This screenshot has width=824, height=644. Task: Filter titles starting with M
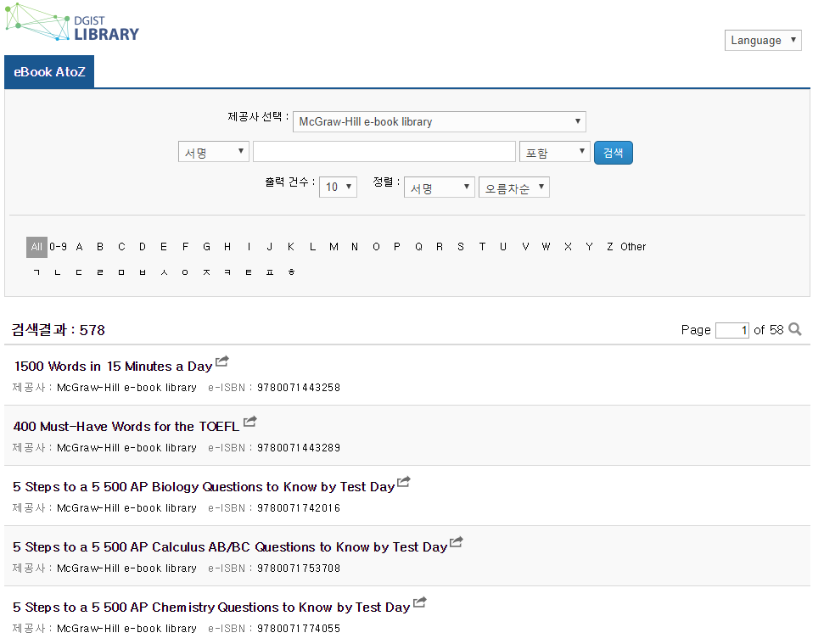coord(334,247)
